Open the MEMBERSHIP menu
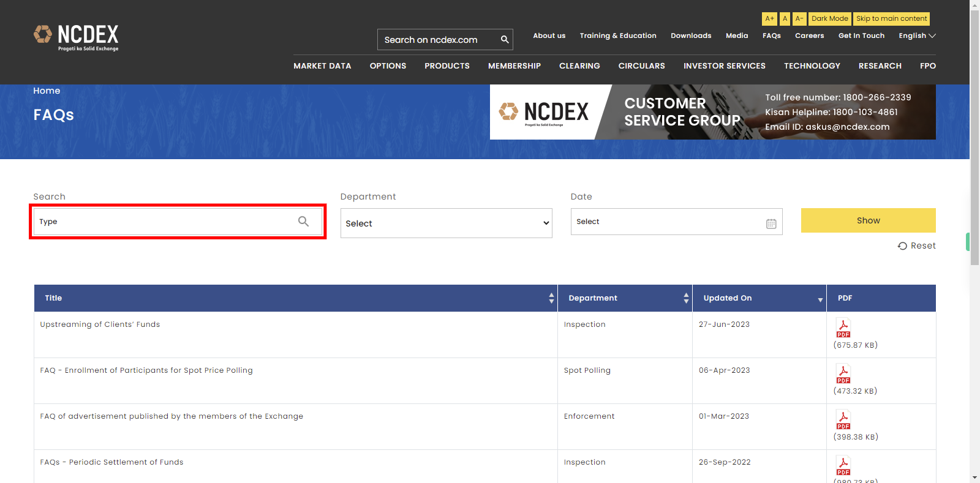This screenshot has width=980, height=483. coord(514,66)
